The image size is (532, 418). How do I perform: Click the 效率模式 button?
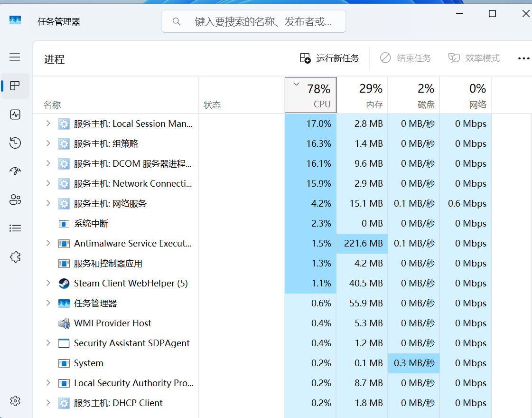473,57
